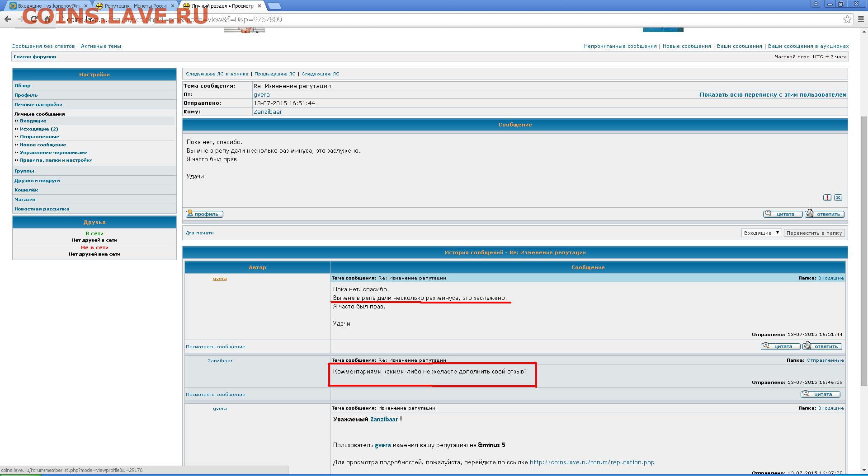Click the профиль button

pyautogui.click(x=204, y=214)
